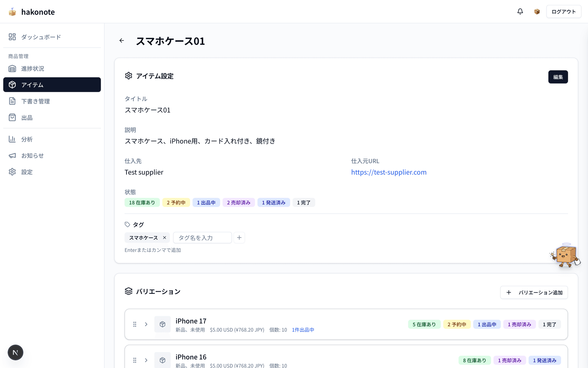Click the 編集 button

click(558, 77)
